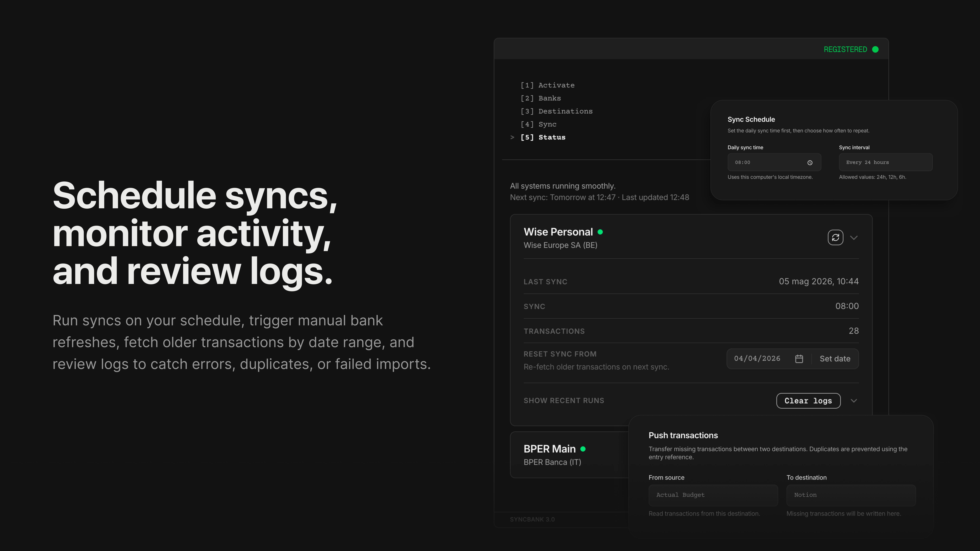Select the [4] Sync menu item

point(538,124)
